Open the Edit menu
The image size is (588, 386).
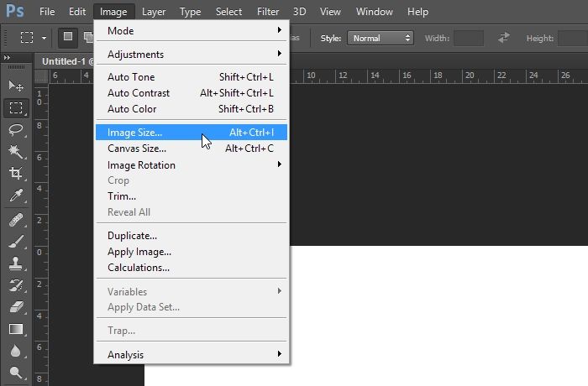[77, 12]
